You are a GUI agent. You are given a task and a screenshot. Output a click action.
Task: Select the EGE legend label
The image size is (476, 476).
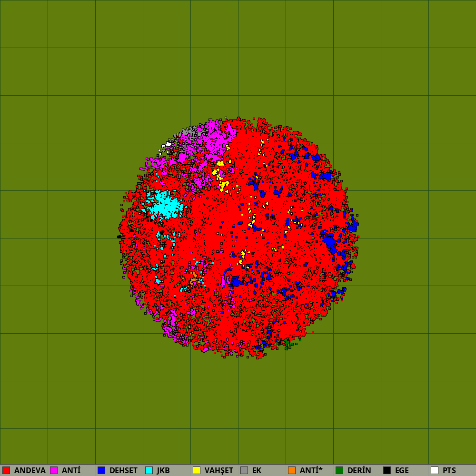click(x=402, y=470)
